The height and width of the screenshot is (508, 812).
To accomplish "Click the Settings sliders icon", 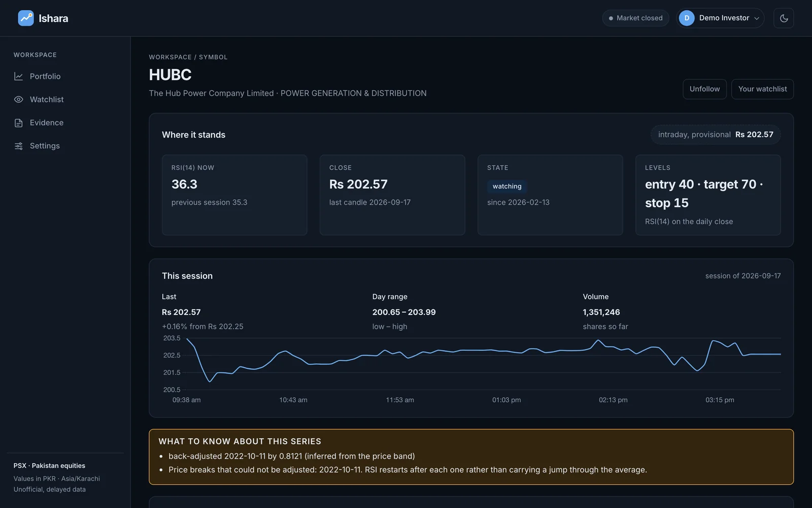I will pyautogui.click(x=19, y=146).
